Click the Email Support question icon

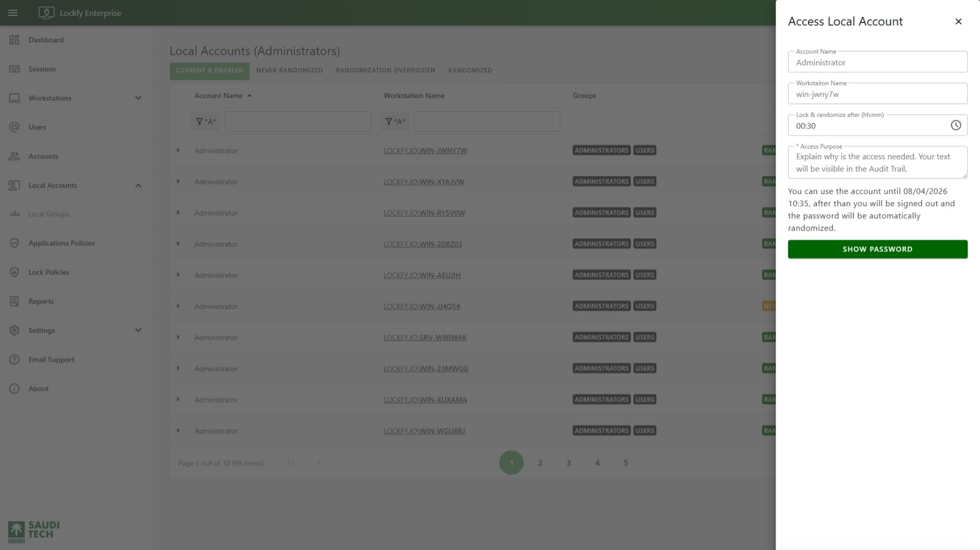pos(14,359)
